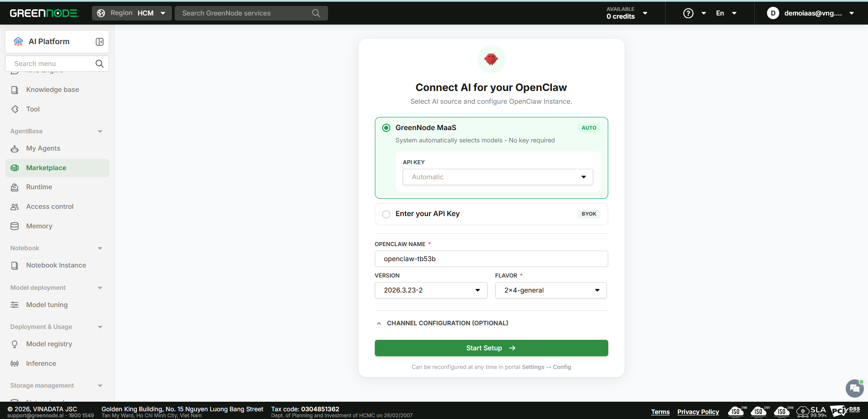Screen dimensions: 868x419
Task: Open the API KEY Automatic dropdown
Action: [x=498, y=177]
